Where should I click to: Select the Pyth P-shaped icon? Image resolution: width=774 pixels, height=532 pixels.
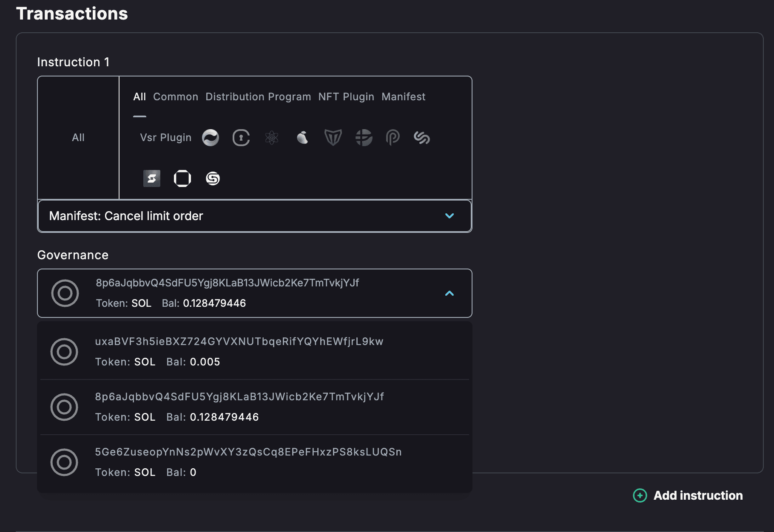393,138
